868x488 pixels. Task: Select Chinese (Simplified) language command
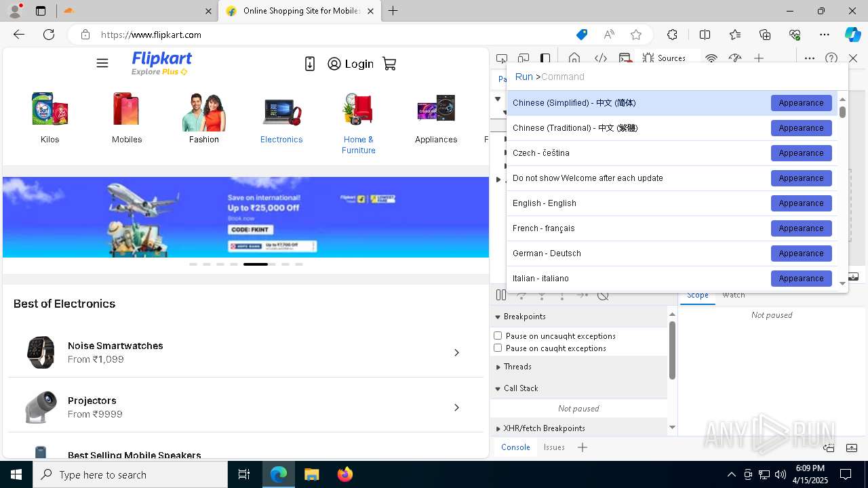[x=672, y=103]
